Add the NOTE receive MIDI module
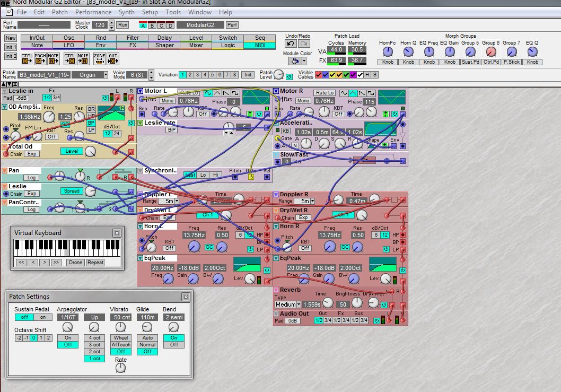 click(83, 59)
